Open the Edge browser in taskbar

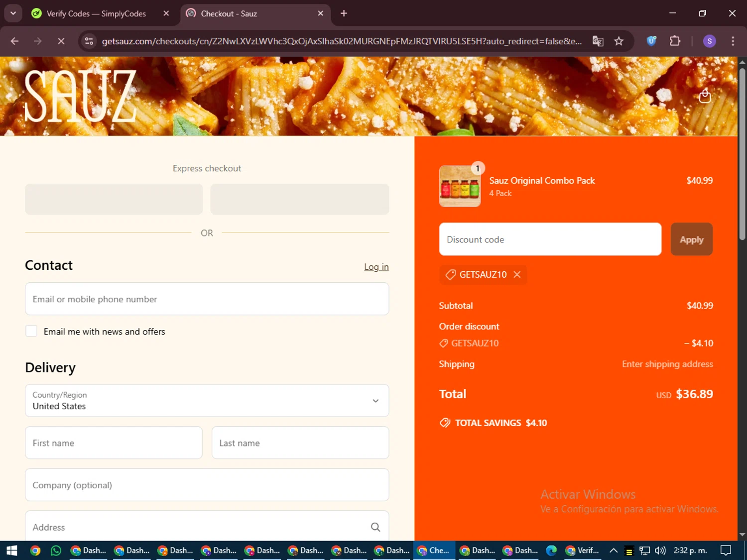pos(551,551)
